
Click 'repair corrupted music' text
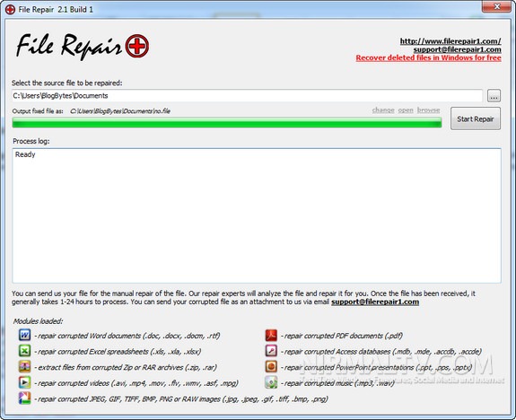point(337,383)
